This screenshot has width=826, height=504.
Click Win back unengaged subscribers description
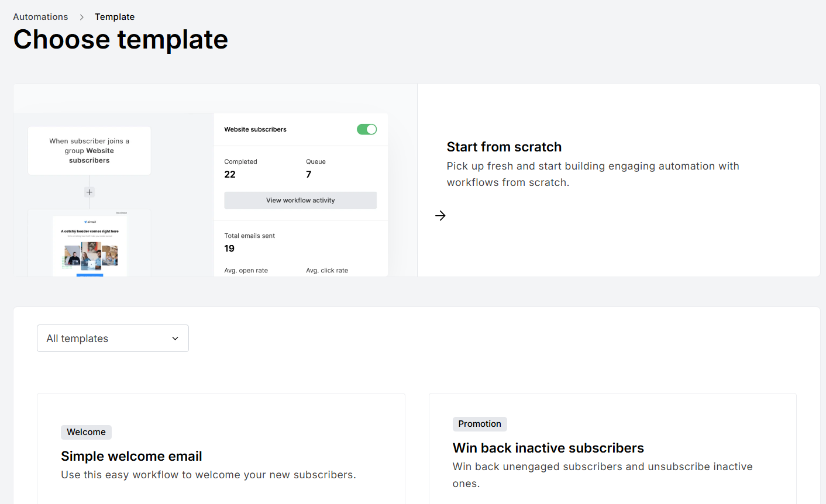point(603,475)
